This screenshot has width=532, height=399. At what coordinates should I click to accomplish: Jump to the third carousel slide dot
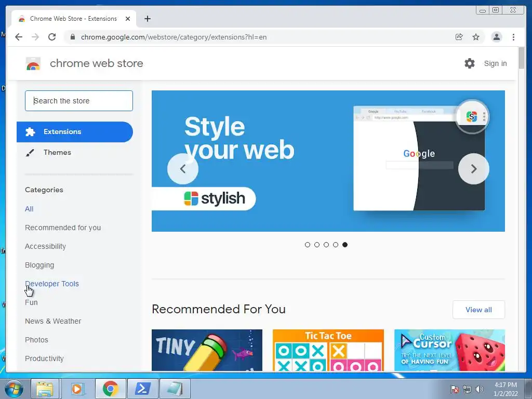point(326,245)
